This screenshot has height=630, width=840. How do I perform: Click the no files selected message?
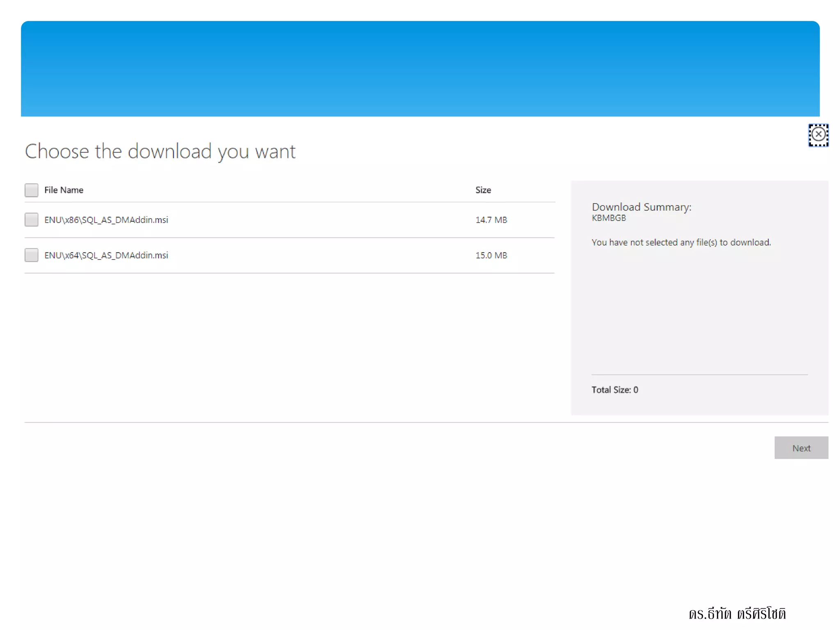click(681, 242)
